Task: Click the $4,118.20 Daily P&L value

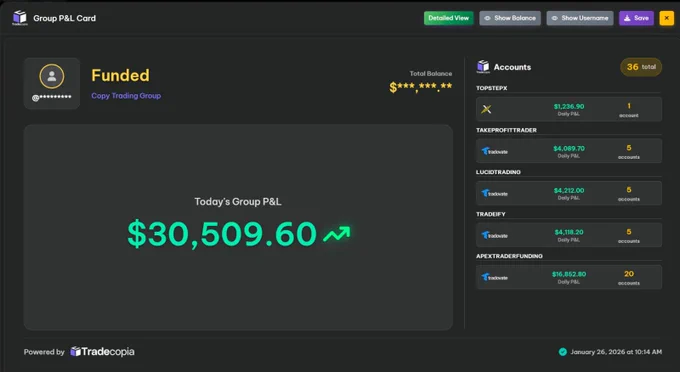Action: click(569, 232)
